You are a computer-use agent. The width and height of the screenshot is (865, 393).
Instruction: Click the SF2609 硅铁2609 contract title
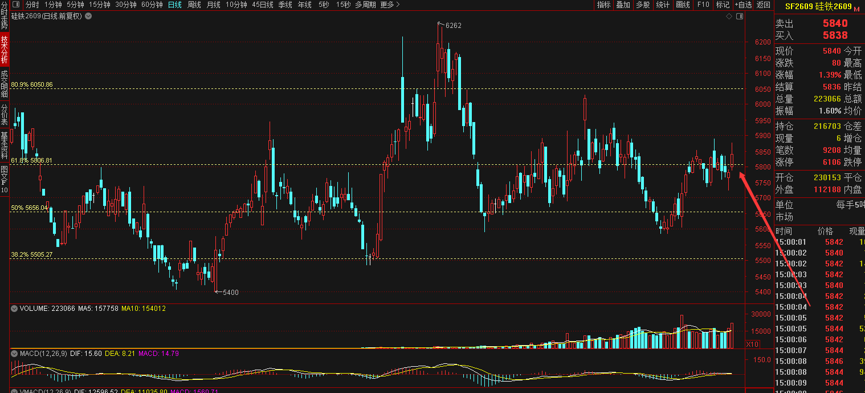[818, 6]
